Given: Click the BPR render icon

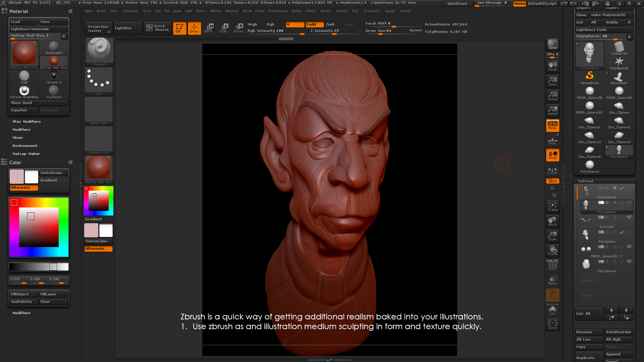Looking at the screenshot, I should (x=552, y=44).
